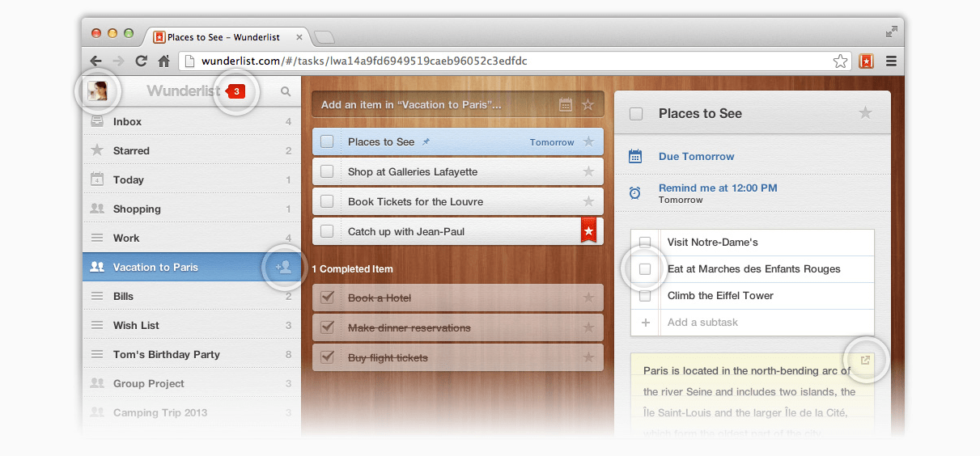980x456 pixels.
Task: Star the completed Book a Hotel task
Action: click(x=588, y=298)
